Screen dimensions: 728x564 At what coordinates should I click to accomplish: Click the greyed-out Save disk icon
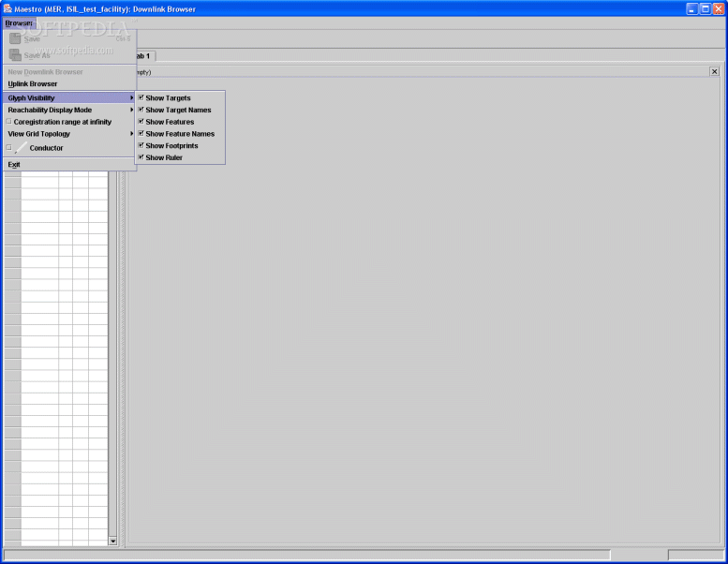click(15, 39)
